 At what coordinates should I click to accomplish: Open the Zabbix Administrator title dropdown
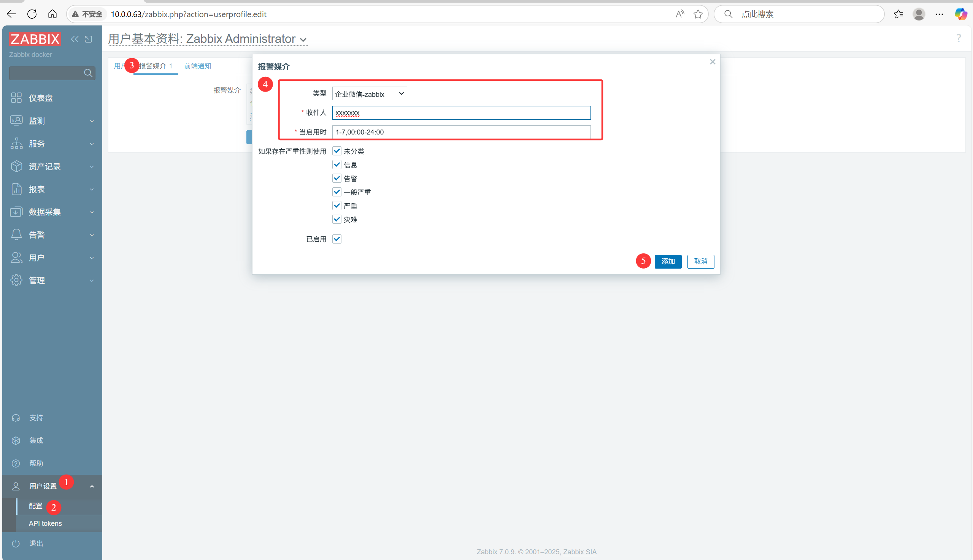(303, 40)
